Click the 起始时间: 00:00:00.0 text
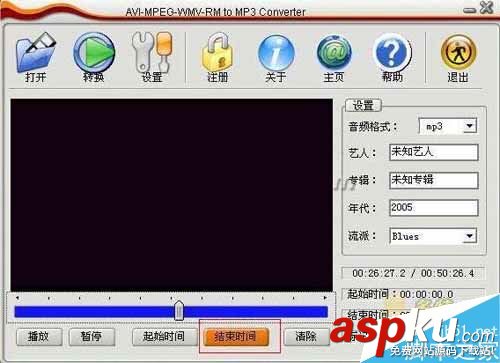The image size is (500, 363). click(x=400, y=294)
